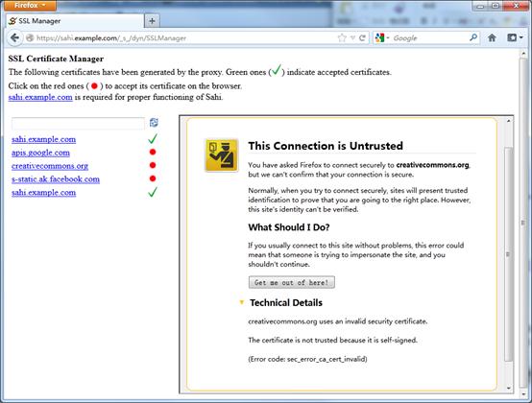The image size is (532, 403).
Task: Open the apis.google.com certificate link
Action: [x=40, y=153]
